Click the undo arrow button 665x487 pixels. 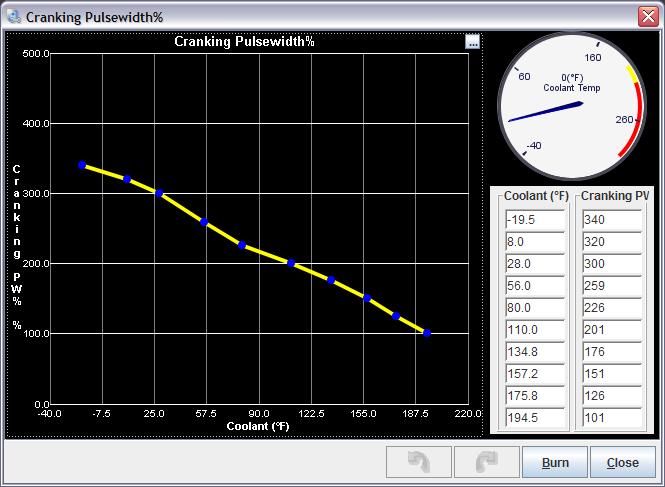click(x=419, y=462)
